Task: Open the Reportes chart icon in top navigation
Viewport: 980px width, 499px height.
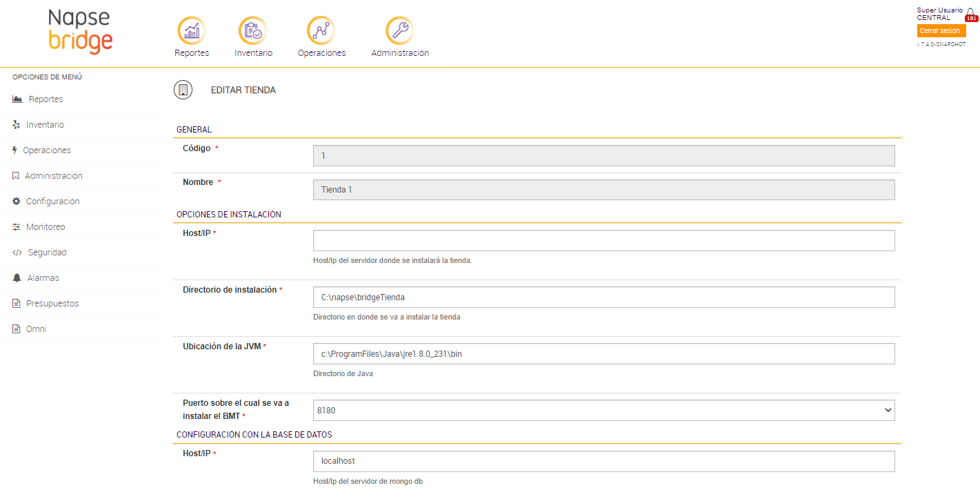Action: point(192,30)
